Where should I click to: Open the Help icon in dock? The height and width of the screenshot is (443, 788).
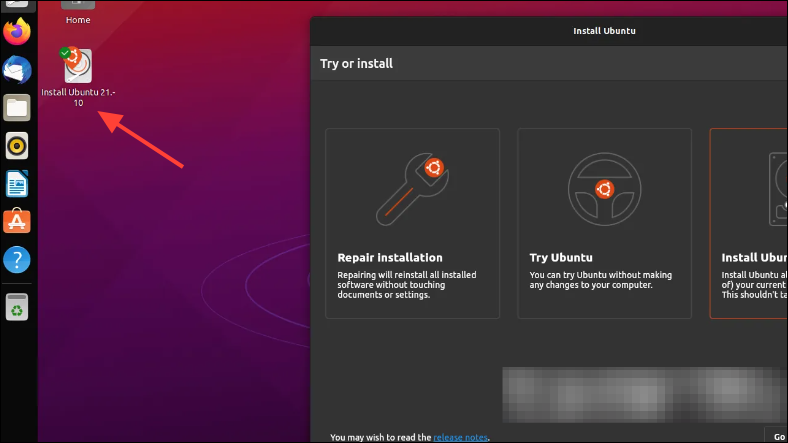pyautogui.click(x=17, y=260)
